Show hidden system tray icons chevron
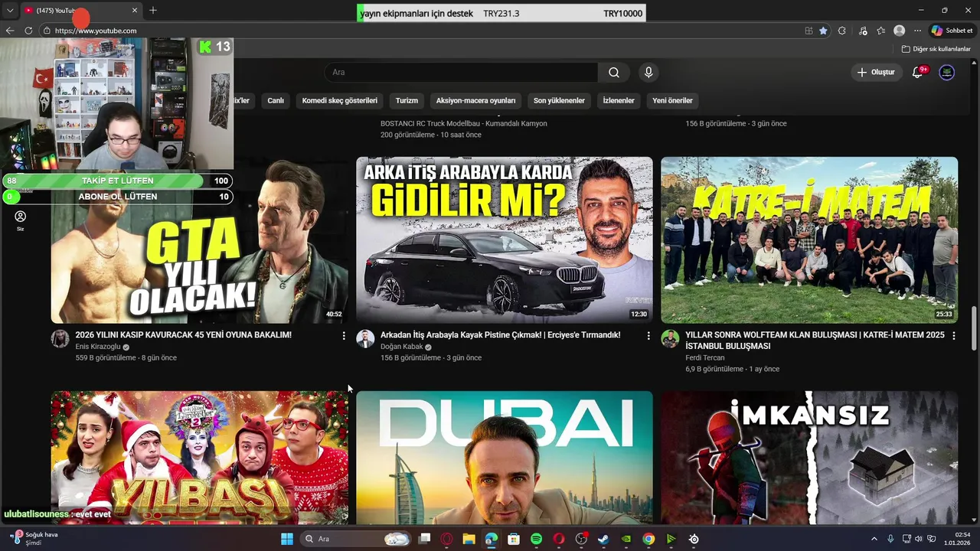The height and width of the screenshot is (551, 980). 874,539
